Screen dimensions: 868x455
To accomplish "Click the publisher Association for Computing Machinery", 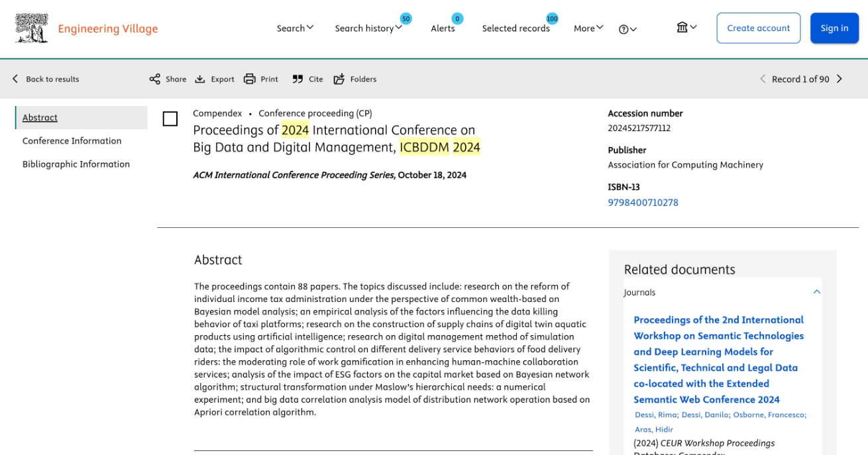I will 686,165.
